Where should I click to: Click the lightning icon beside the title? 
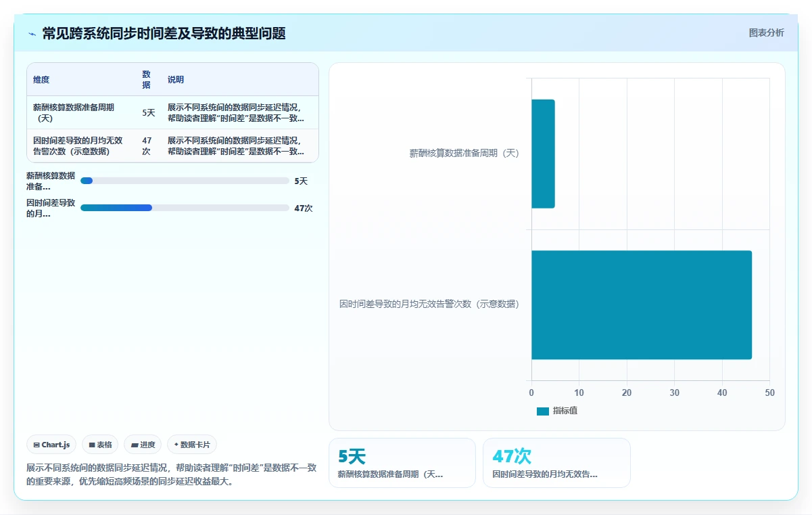tap(32, 34)
